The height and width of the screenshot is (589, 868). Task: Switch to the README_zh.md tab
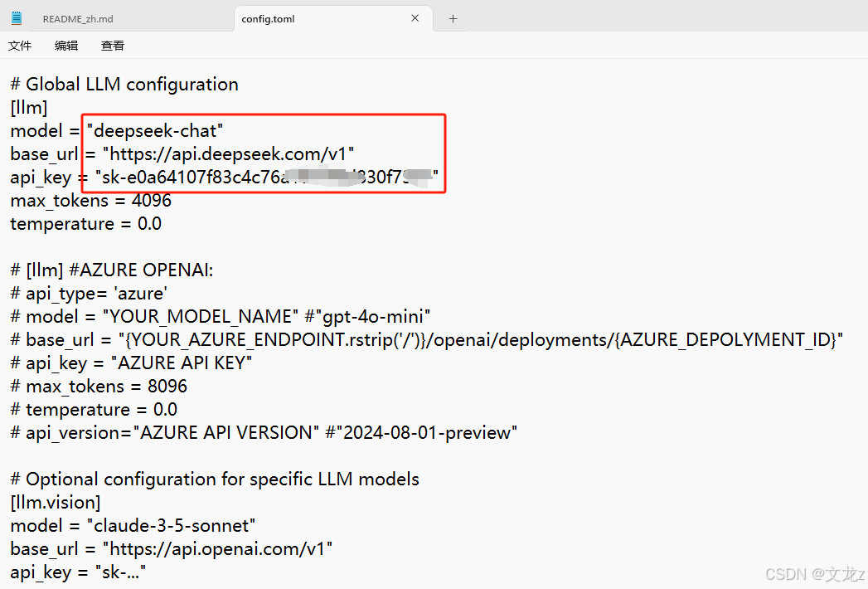coord(78,17)
